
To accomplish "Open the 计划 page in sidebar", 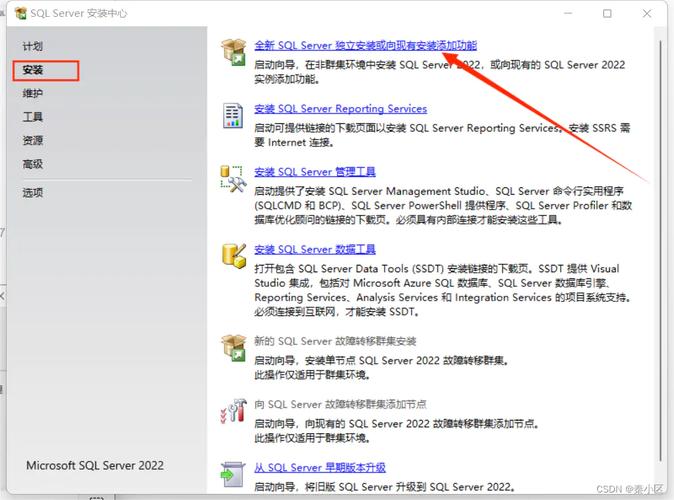I will coord(33,46).
